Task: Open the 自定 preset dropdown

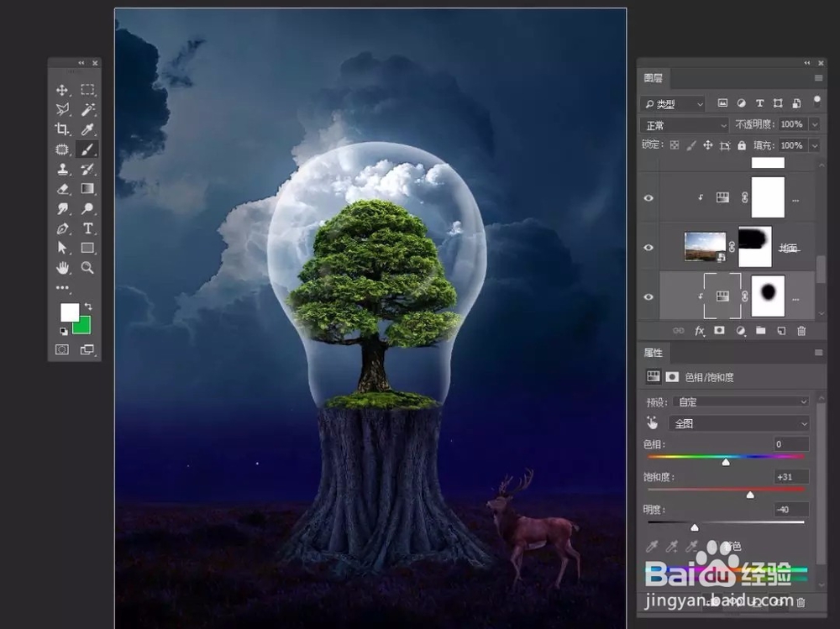Action: [739, 401]
